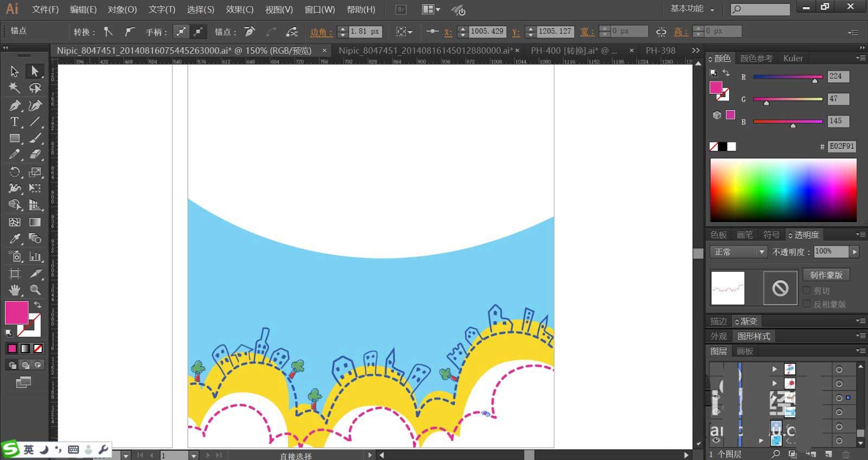The image size is (868, 460).
Task: Toggle visibility eye of lower layer
Action: pyautogui.click(x=716, y=440)
